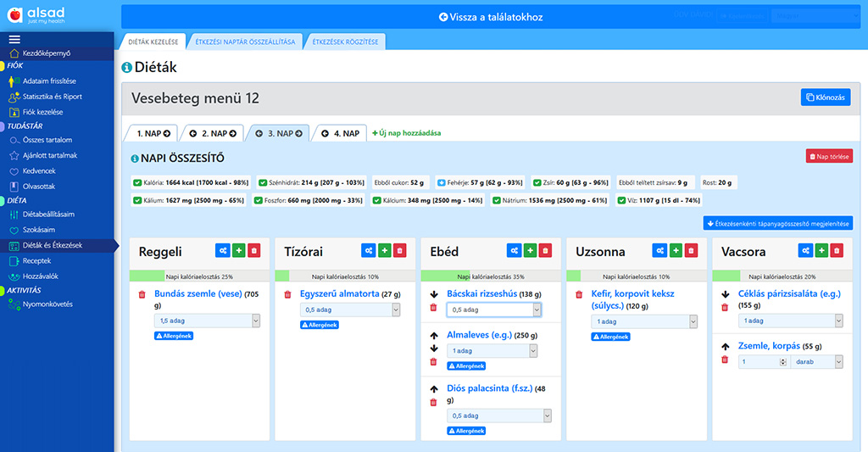Click the Diéták info icon
Viewport: 868px width, 452px height.
click(127, 68)
